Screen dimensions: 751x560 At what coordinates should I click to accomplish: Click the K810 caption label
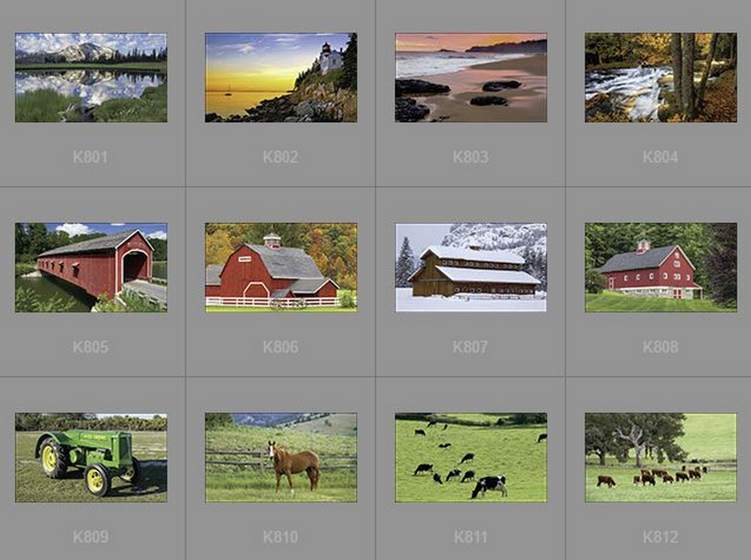[x=280, y=537]
